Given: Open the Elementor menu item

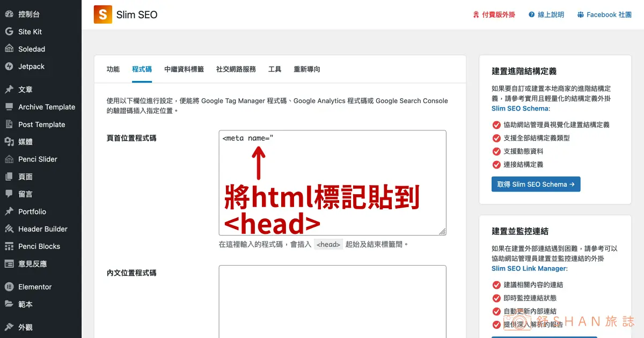Looking at the screenshot, I should click(x=41, y=287).
